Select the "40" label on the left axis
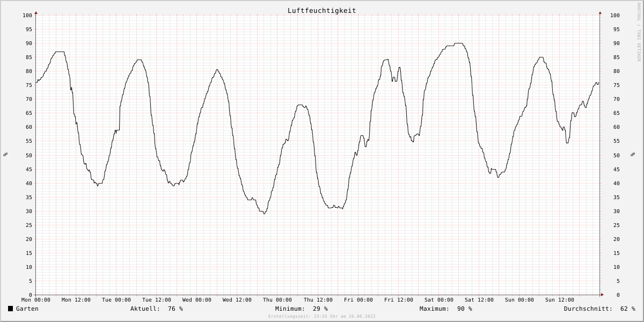The width and height of the screenshot is (644, 322). (x=29, y=183)
